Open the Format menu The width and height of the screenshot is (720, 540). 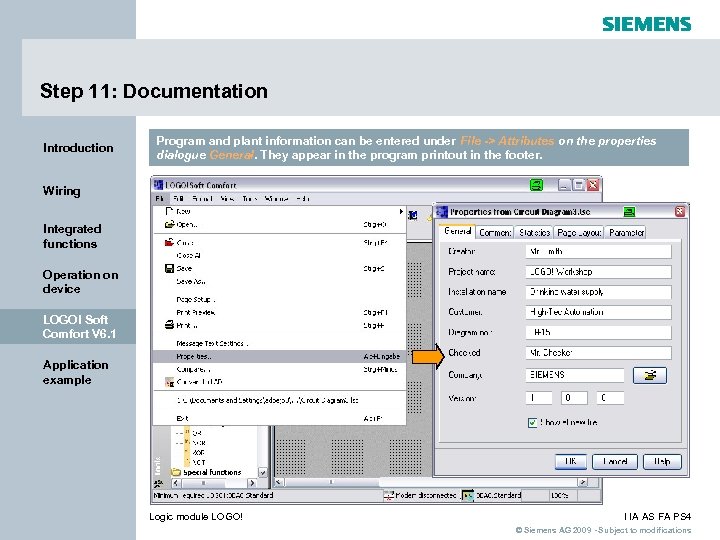pyautogui.click(x=202, y=199)
